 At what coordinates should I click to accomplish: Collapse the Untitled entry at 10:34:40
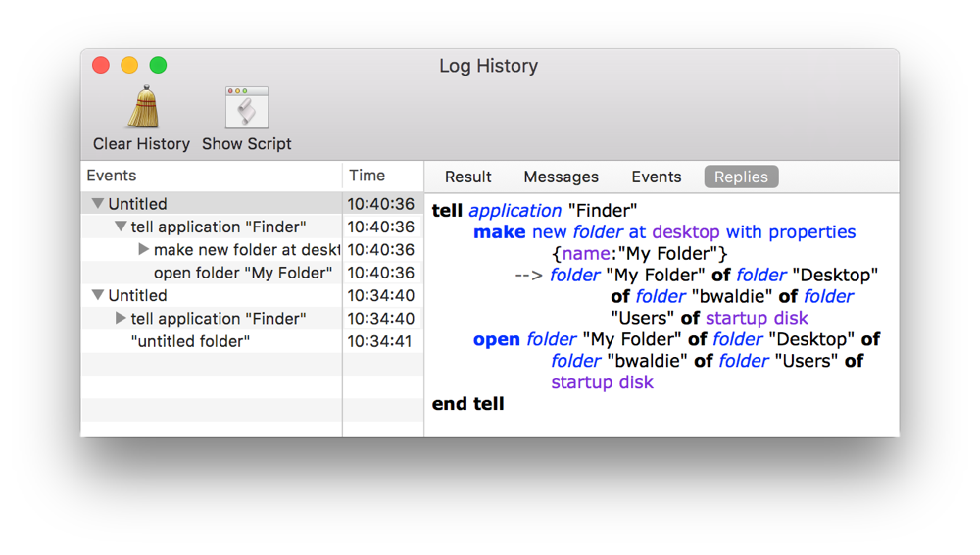(97, 295)
